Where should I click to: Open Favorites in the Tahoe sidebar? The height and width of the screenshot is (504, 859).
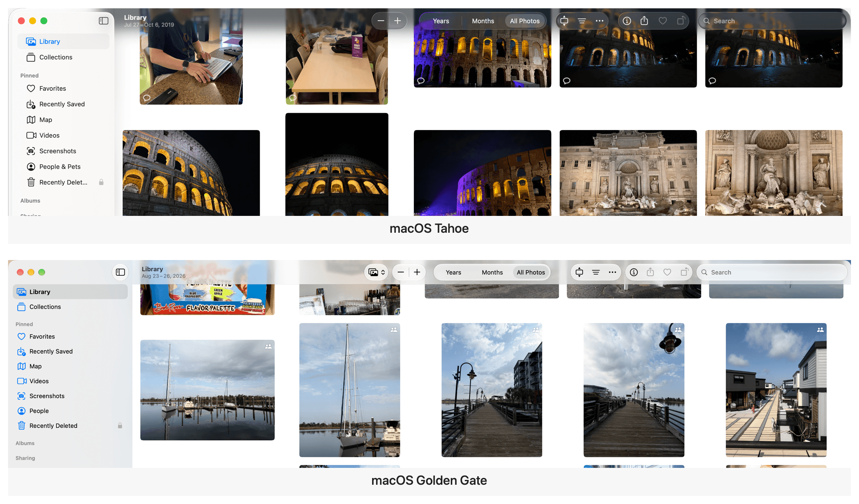coord(63,89)
